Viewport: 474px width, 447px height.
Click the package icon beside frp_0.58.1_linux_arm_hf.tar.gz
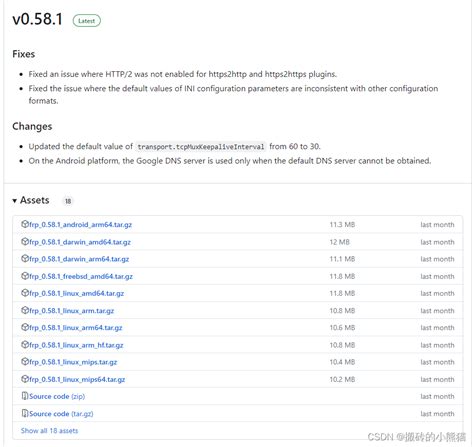(25, 344)
